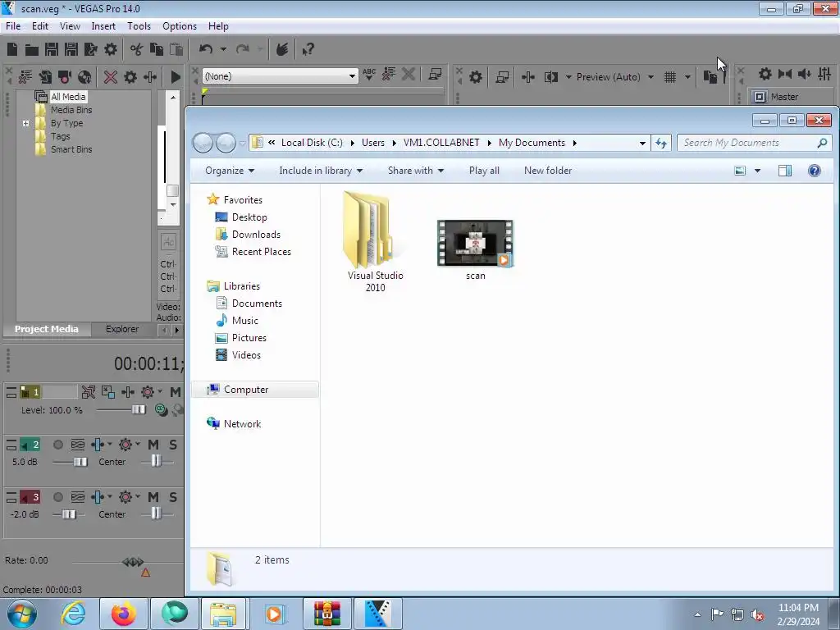Open interactive tutorials hand icon

coord(282,49)
